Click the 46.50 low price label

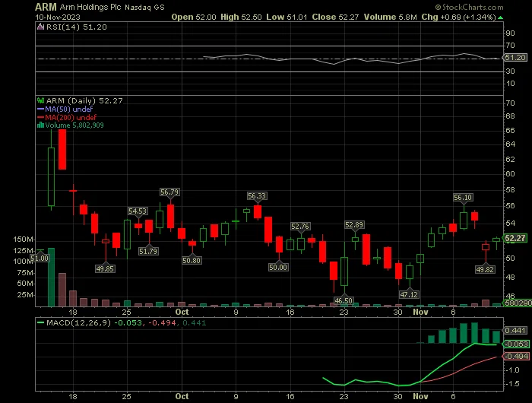(344, 301)
